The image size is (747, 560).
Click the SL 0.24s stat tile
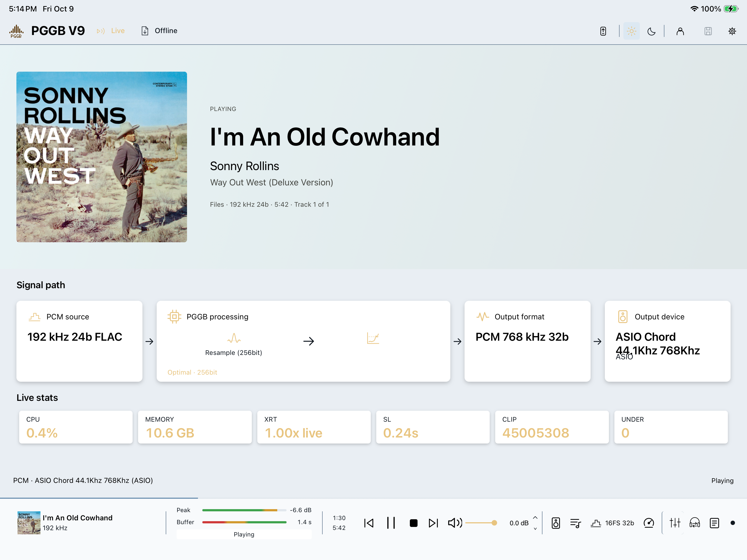point(433,427)
